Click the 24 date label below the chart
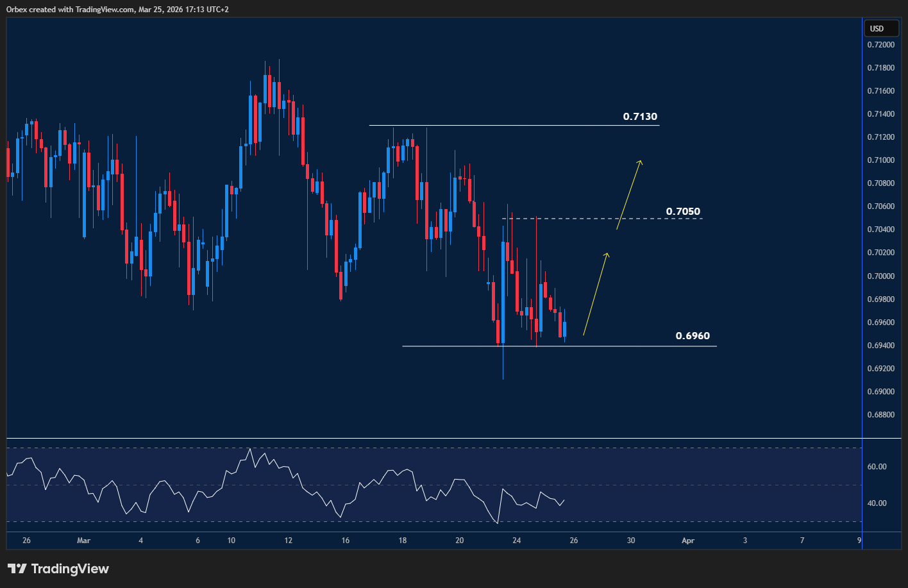This screenshot has width=908, height=588. [x=516, y=541]
